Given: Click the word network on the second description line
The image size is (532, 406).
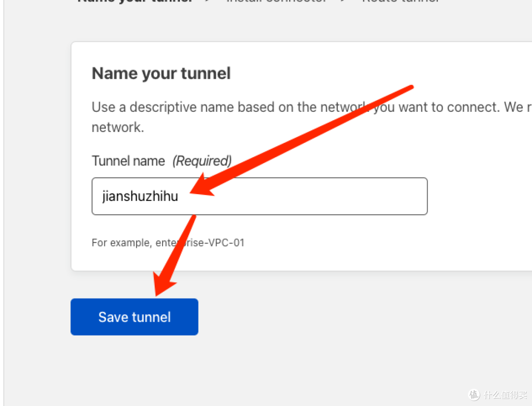Looking at the screenshot, I should point(117,128).
